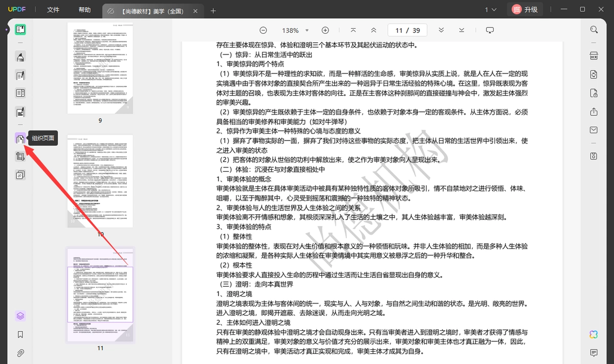The height and width of the screenshot is (364, 614).
Task: Run OCR text recognition
Action: [x=594, y=56]
